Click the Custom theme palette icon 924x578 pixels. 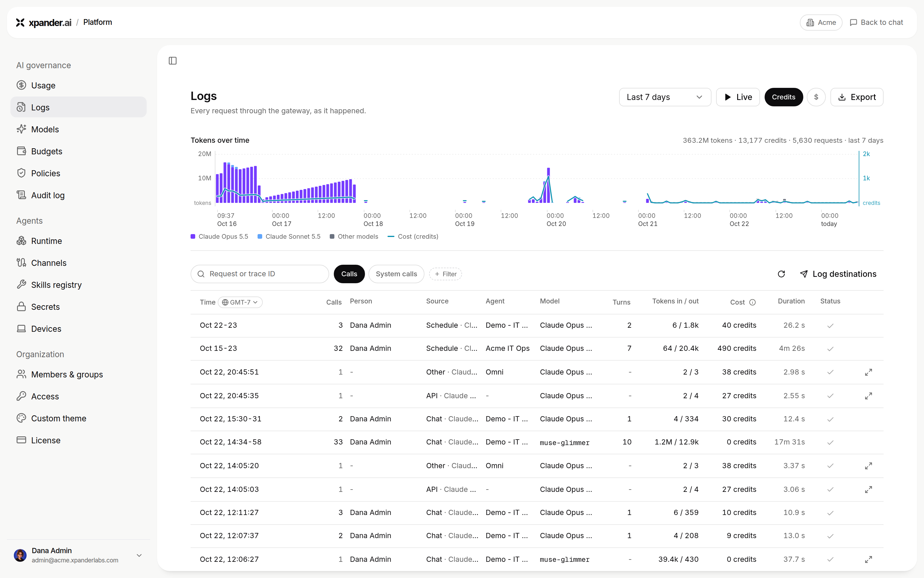click(21, 418)
